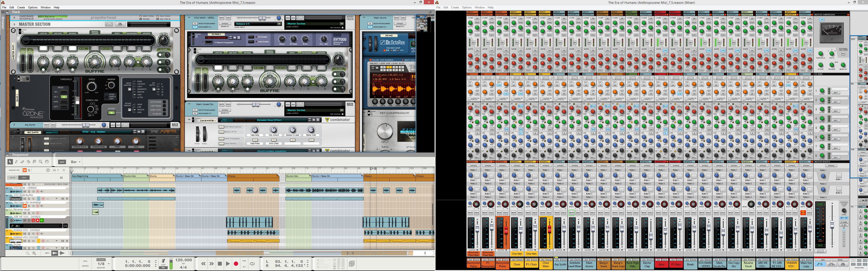The image size is (868, 271).
Task: Click the zoom out magnifier below track list
Action: (28, 253)
